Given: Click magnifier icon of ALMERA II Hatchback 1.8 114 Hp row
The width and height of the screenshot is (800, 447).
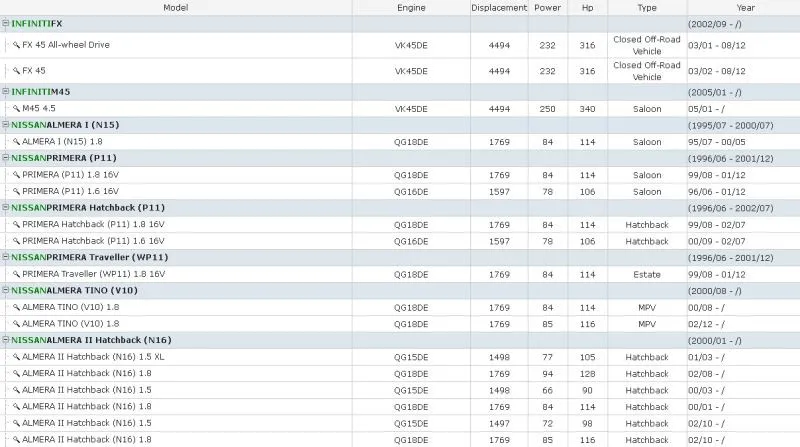Looking at the screenshot, I should [x=16, y=407].
